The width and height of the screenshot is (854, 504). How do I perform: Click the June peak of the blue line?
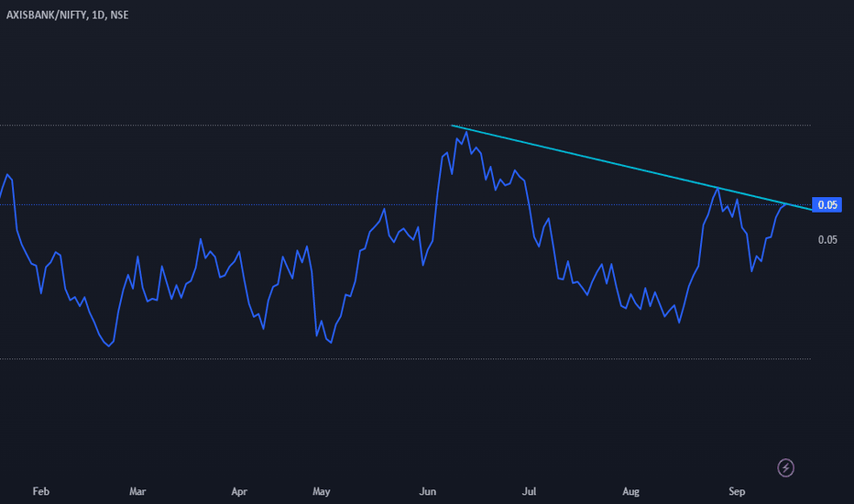pyautogui.click(x=465, y=132)
